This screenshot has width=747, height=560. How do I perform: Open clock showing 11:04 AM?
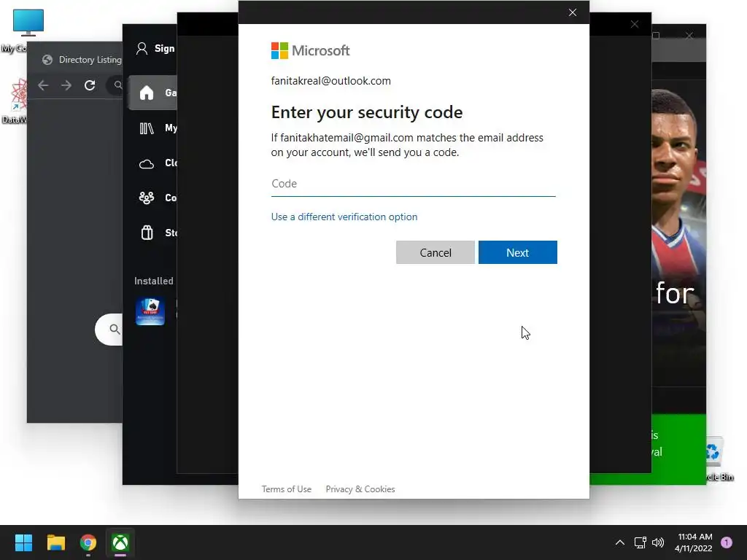[694, 542]
